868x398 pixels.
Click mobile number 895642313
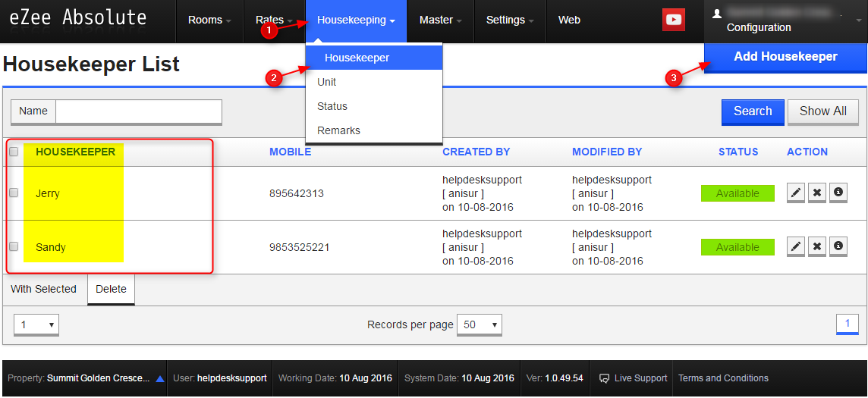pos(297,193)
